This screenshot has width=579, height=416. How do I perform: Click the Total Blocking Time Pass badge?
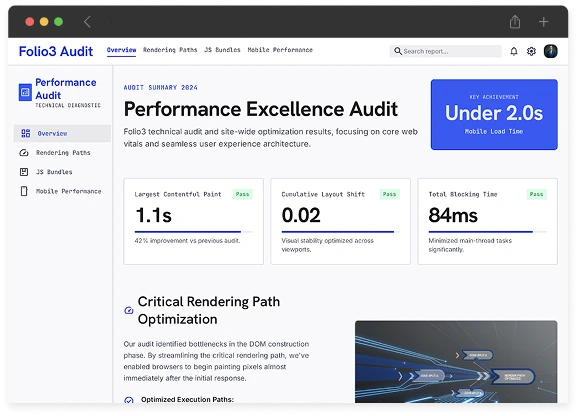tap(536, 194)
